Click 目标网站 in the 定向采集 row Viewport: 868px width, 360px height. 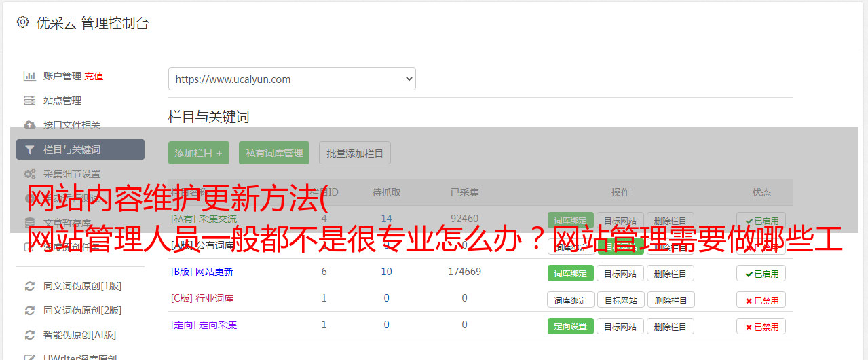point(620,326)
